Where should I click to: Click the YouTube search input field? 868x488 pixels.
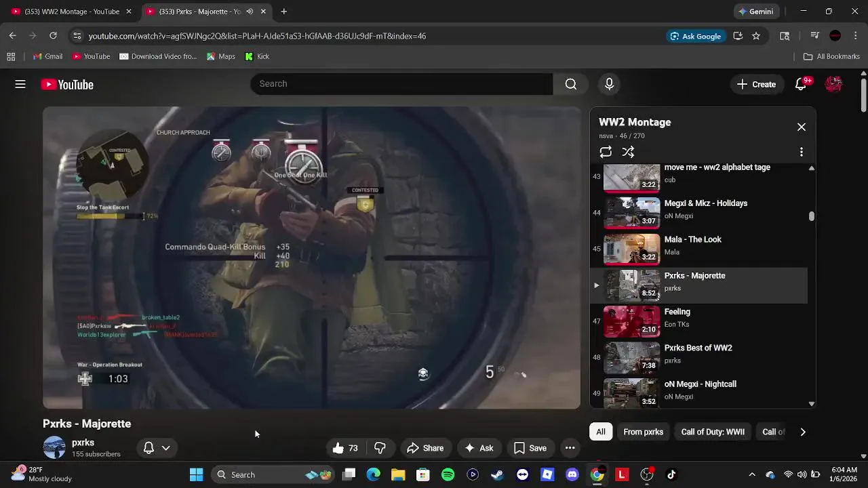point(401,84)
